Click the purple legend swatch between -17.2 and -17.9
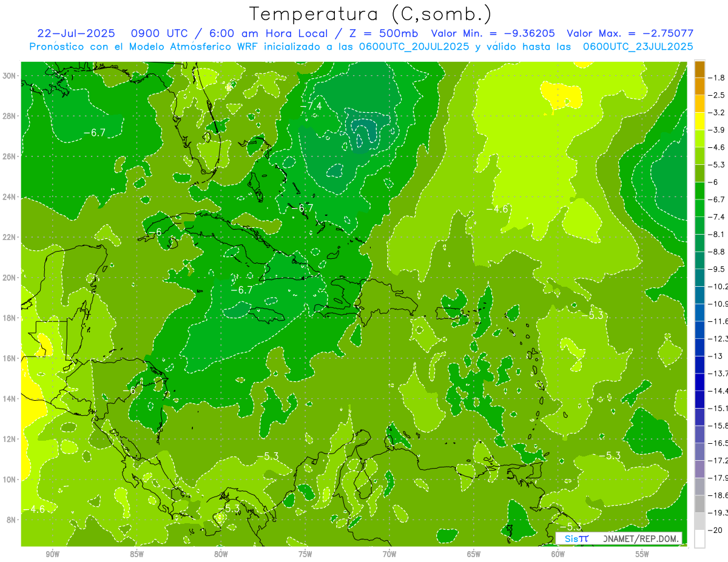The width and height of the screenshot is (728, 562). pos(699,469)
